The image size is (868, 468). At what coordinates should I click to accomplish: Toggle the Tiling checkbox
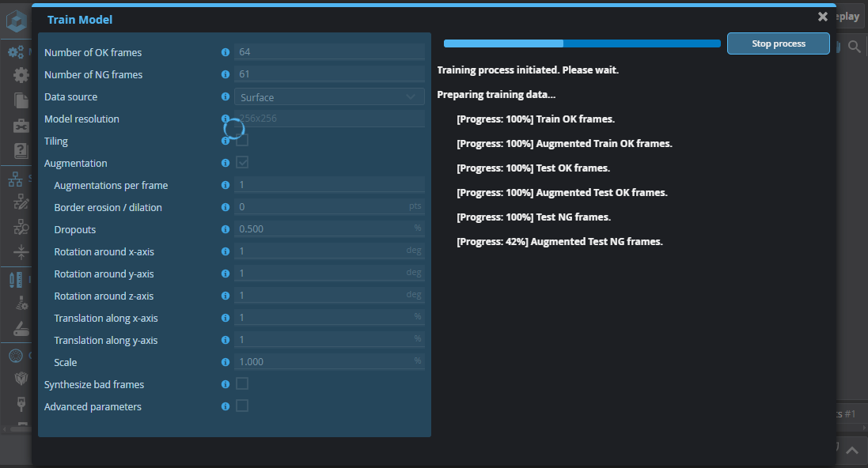pos(242,141)
